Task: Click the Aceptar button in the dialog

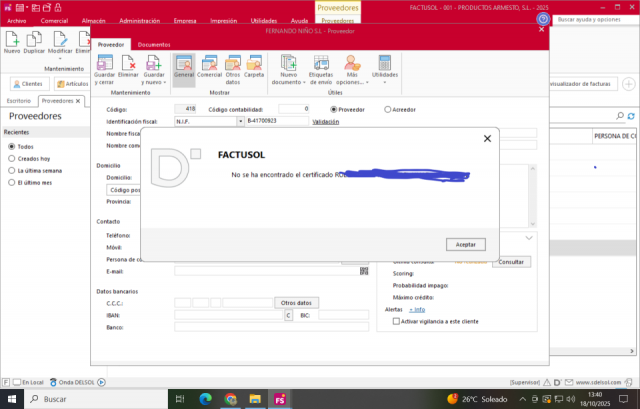Action: [x=466, y=245]
